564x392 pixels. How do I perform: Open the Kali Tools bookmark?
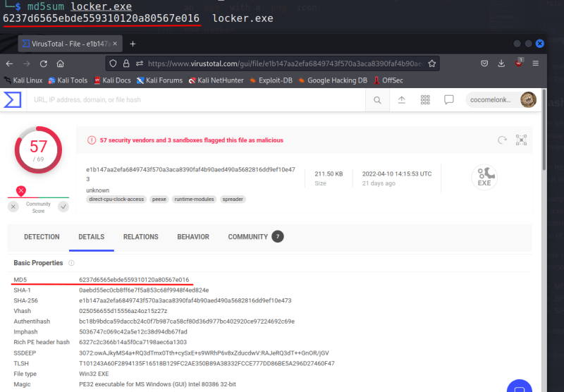click(68, 80)
